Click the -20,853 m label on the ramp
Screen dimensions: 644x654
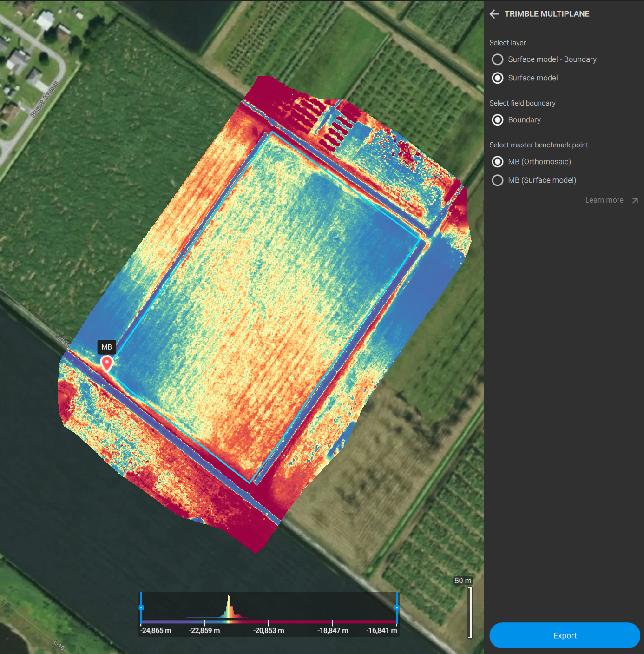click(x=269, y=630)
